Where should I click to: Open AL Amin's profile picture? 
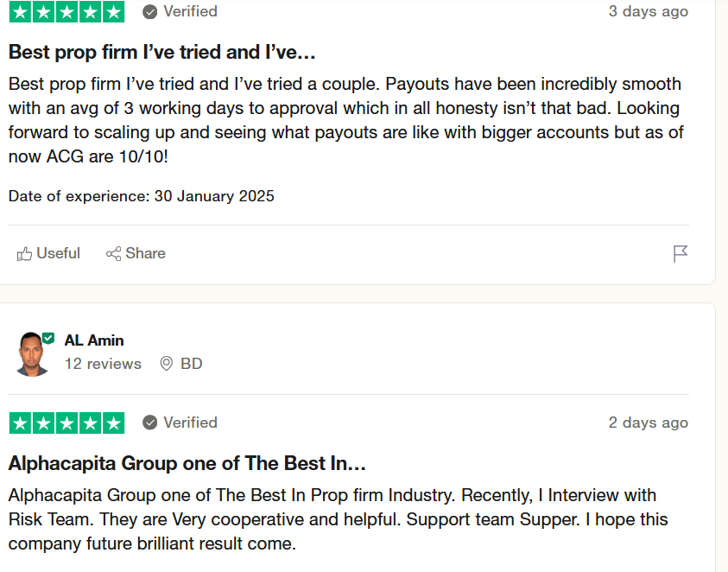(33, 354)
